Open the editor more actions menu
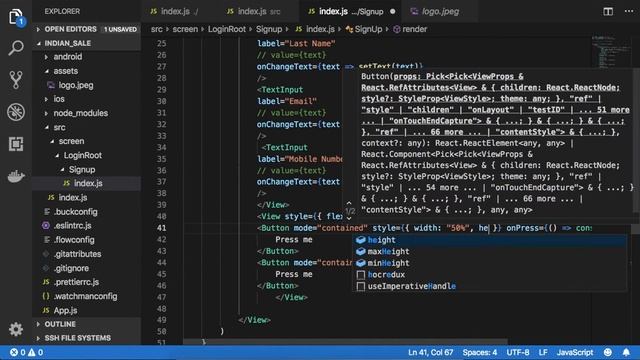The width and height of the screenshot is (640, 360). point(629,11)
